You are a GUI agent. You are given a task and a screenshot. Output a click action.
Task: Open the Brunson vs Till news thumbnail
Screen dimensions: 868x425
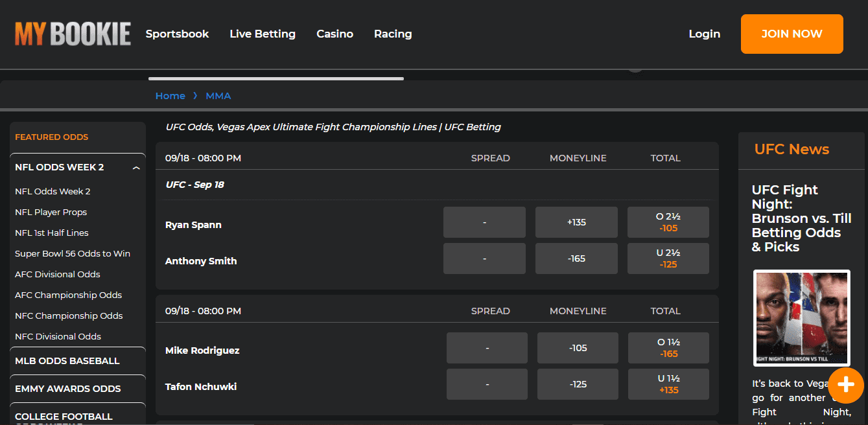pos(801,317)
